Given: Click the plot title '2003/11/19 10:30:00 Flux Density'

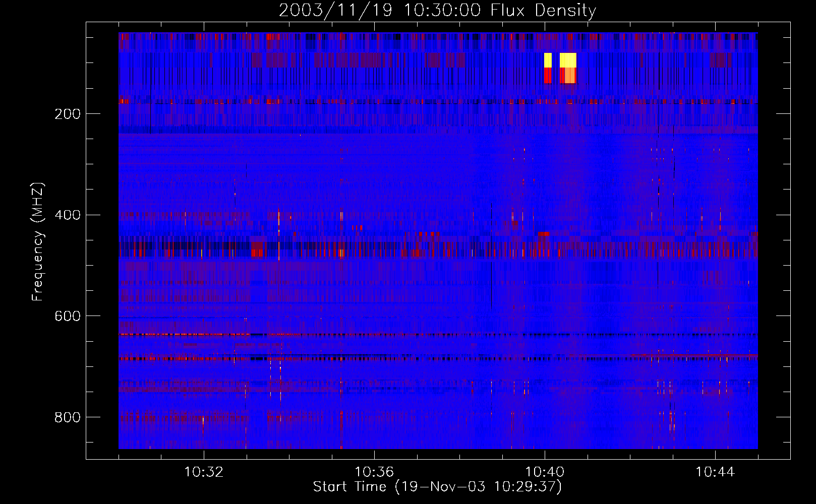Looking at the screenshot, I should [437, 10].
